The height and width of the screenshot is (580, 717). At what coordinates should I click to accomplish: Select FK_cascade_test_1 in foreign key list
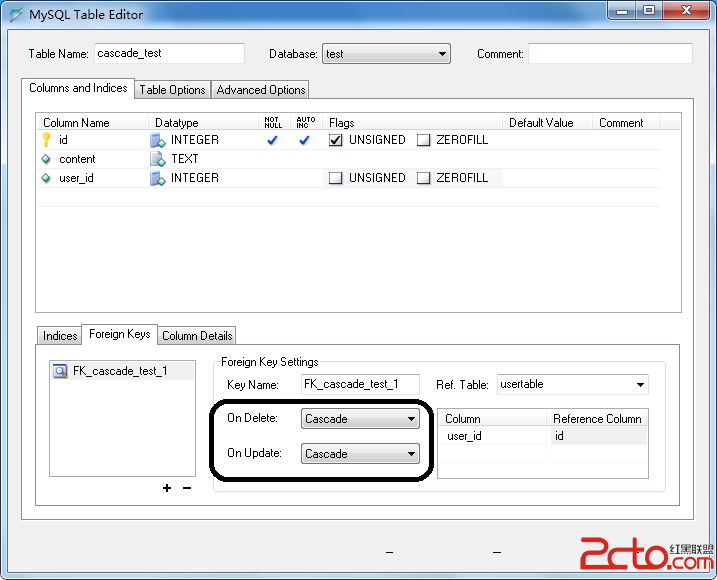(x=122, y=371)
